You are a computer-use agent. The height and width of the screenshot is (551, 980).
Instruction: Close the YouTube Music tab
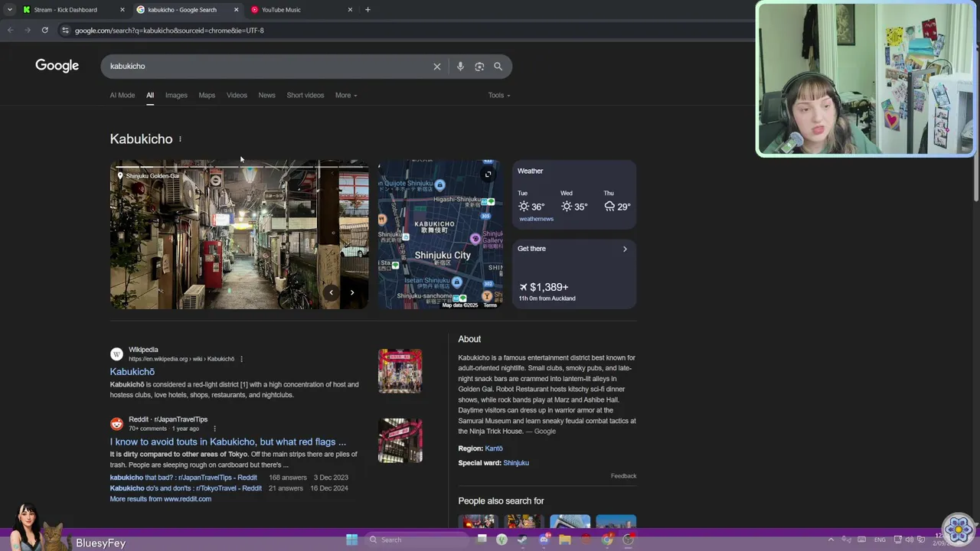(350, 10)
